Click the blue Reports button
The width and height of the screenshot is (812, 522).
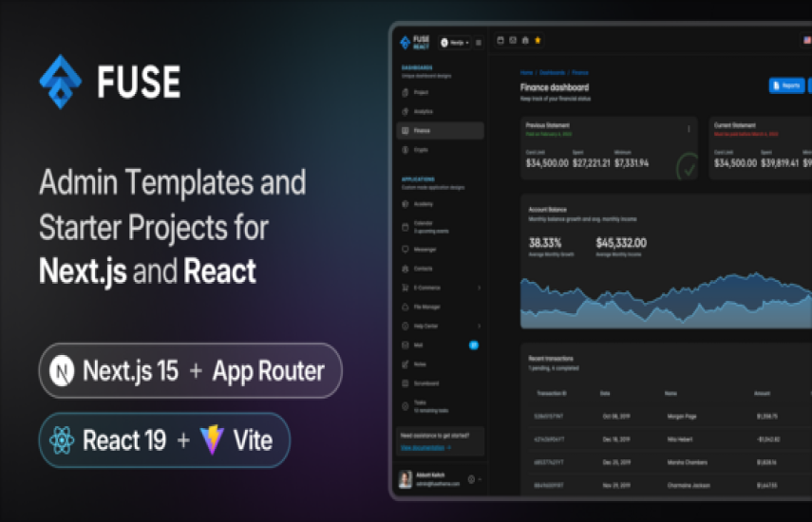coord(786,85)
